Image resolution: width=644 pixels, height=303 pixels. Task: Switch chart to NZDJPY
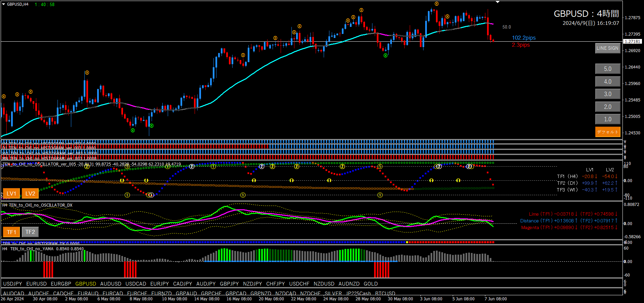[x=252, y=284]
